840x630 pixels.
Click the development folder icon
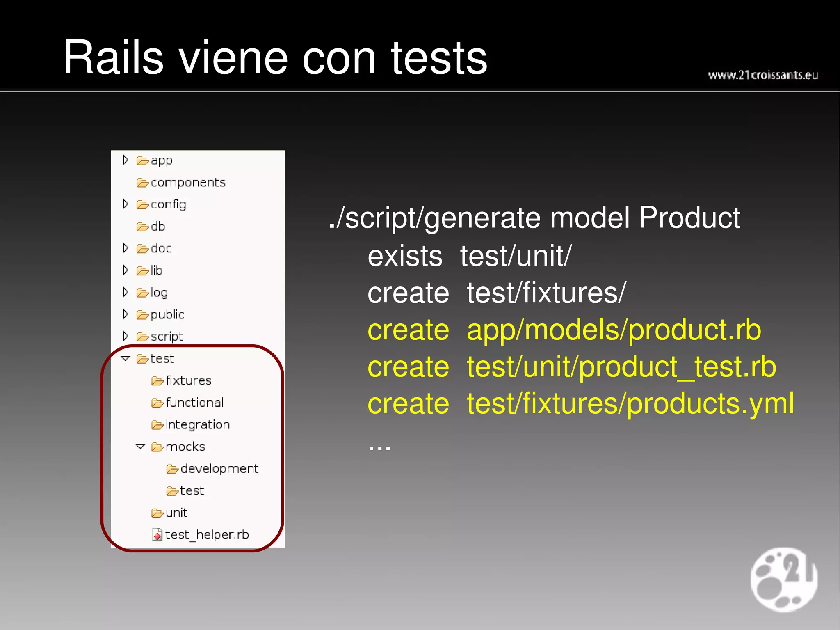172,469
